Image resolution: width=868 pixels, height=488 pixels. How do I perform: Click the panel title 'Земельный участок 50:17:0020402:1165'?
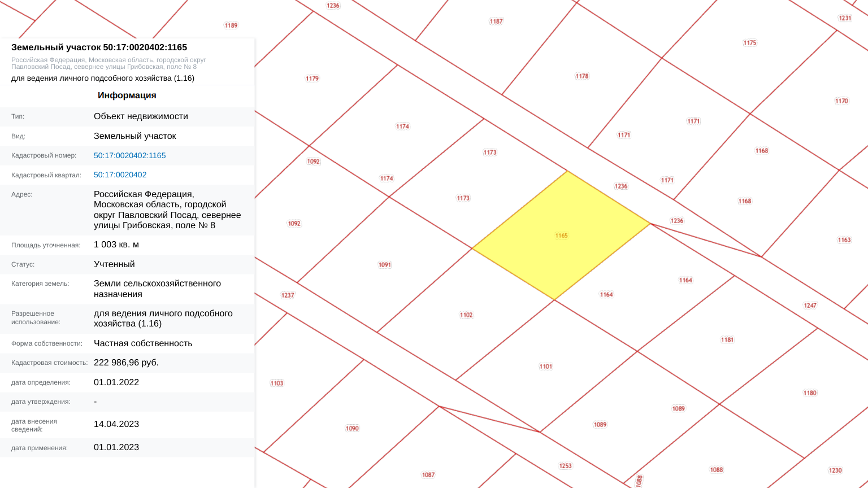(99, 47)
